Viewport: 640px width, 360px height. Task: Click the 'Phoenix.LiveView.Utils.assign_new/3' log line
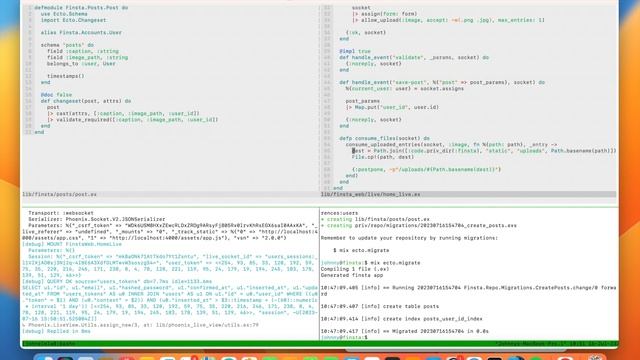tap(140, 325)
